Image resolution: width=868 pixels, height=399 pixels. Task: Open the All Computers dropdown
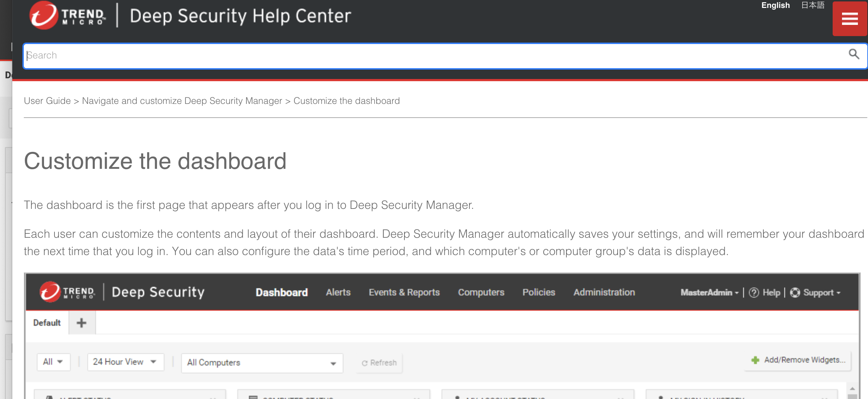point(262,363)
